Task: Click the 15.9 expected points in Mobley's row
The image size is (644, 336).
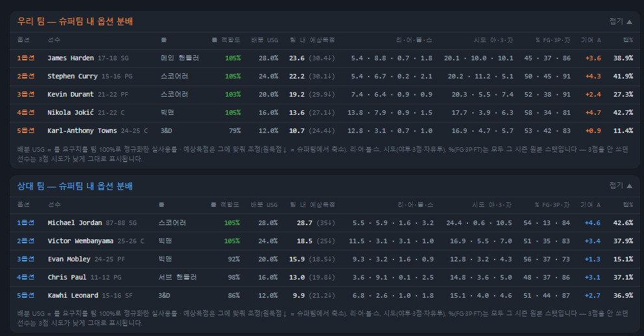Action: point(297,259)
